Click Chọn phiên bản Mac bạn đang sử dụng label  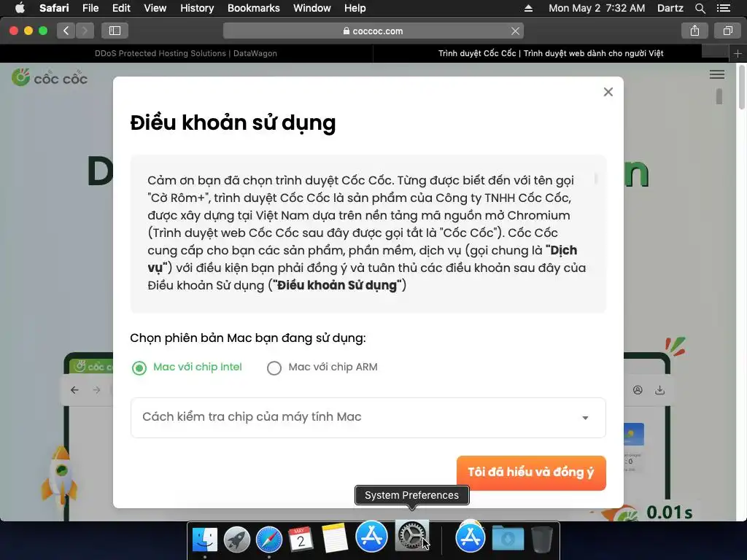pos(248,338)
